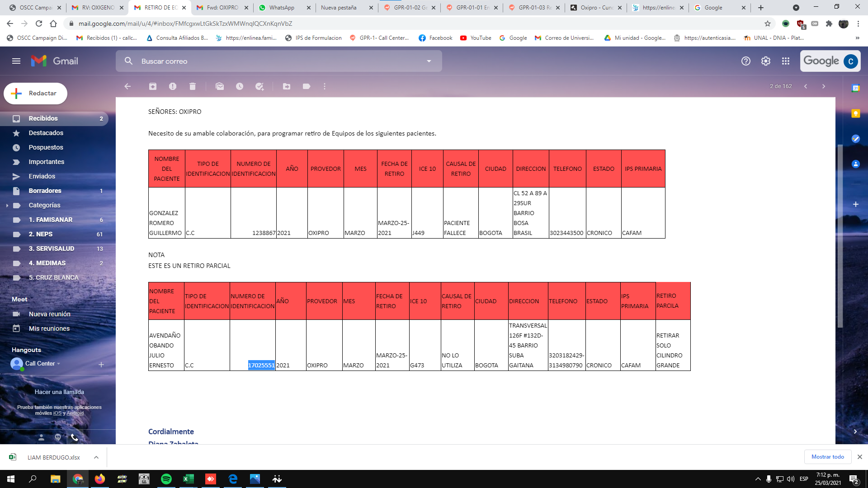The image size is (868, 488).
Task: Click the Chrome address bar URL
Action: pyautogui.click(x=185, y=23)
